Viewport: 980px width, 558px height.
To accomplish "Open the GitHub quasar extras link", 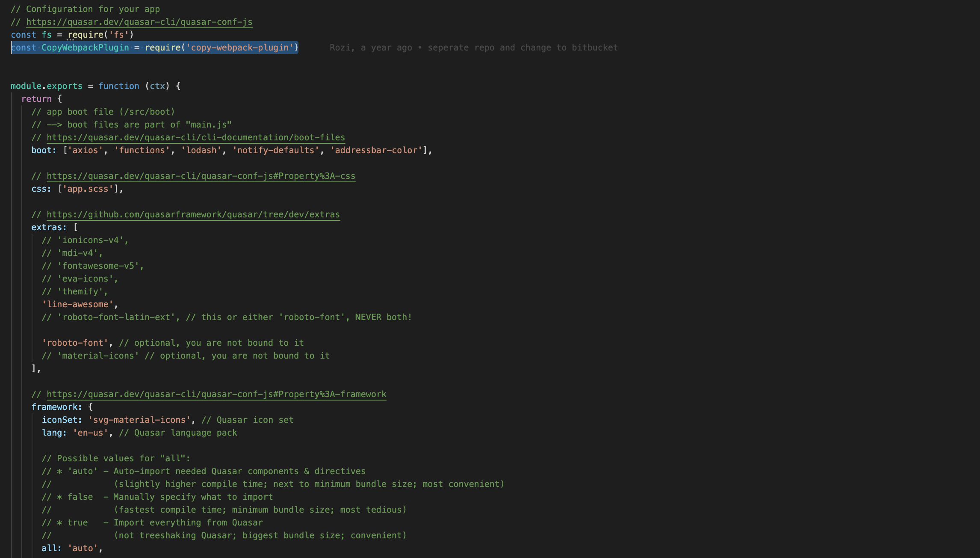I will click(x=193, y=214).
